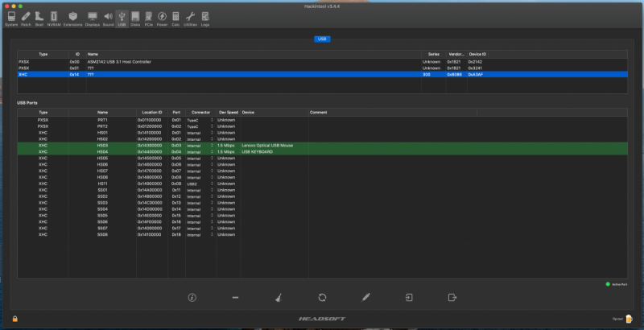The image size is (644, 330).
Task: Click the USB tab label above the tables
Action: [x=322, y=39]
